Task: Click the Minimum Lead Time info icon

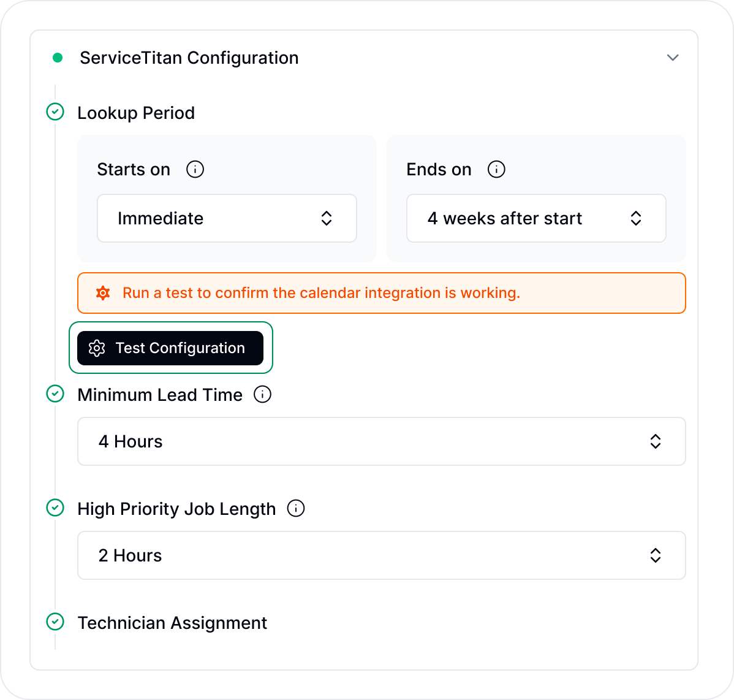Action: click(263, 395)
